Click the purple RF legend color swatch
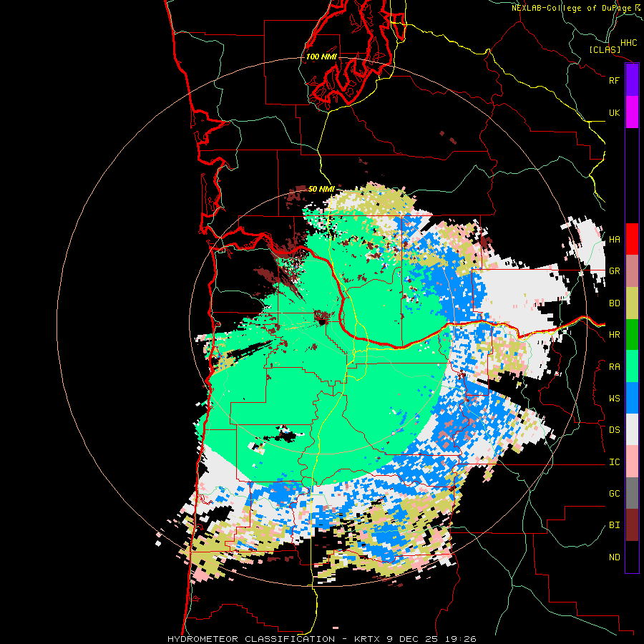This screenshot has height=644, width=644. coord(632,80)
